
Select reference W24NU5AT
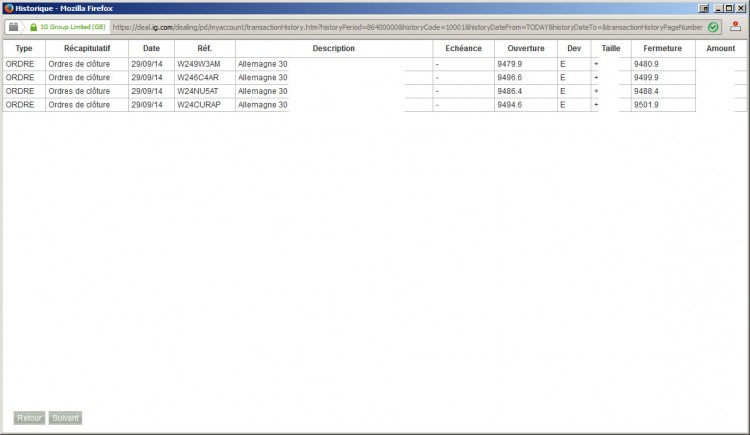click(198, 91)
